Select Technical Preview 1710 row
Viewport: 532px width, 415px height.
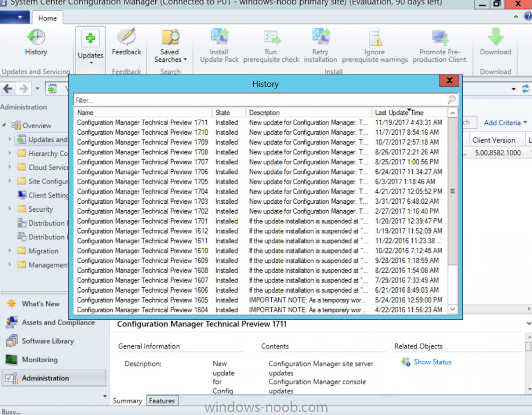[261, 132]
